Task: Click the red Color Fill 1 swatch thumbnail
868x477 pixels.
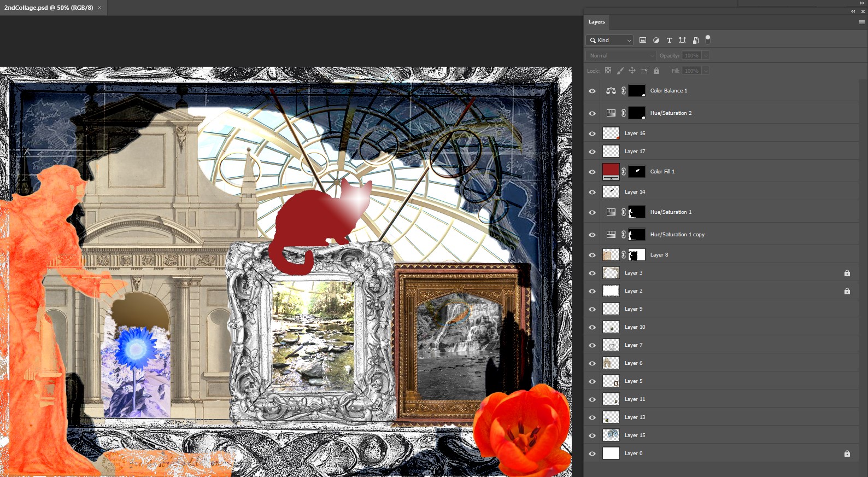Action: pyautogui.click(x=611, y=170)
